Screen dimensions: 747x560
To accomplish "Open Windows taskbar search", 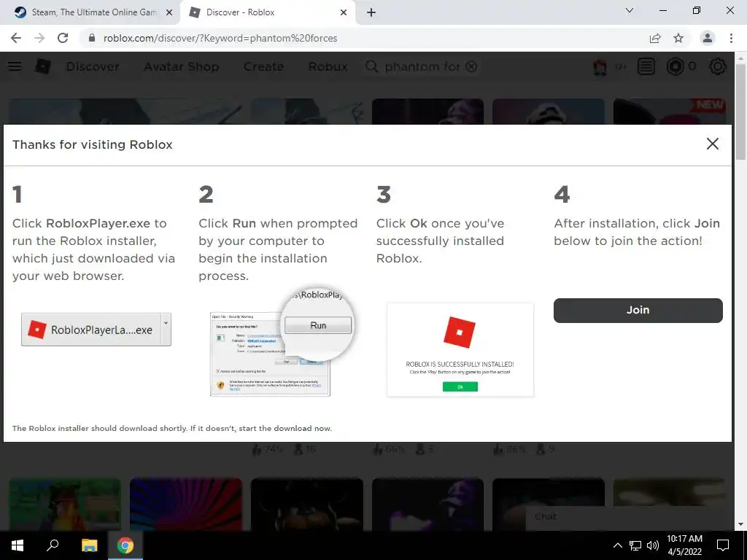I will pos(53,545).
